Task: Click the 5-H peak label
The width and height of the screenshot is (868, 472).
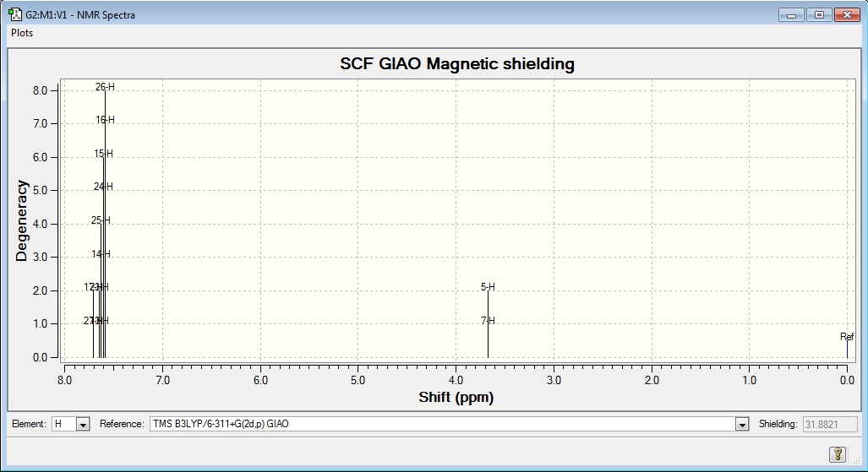Action: (x=489, y=287)
